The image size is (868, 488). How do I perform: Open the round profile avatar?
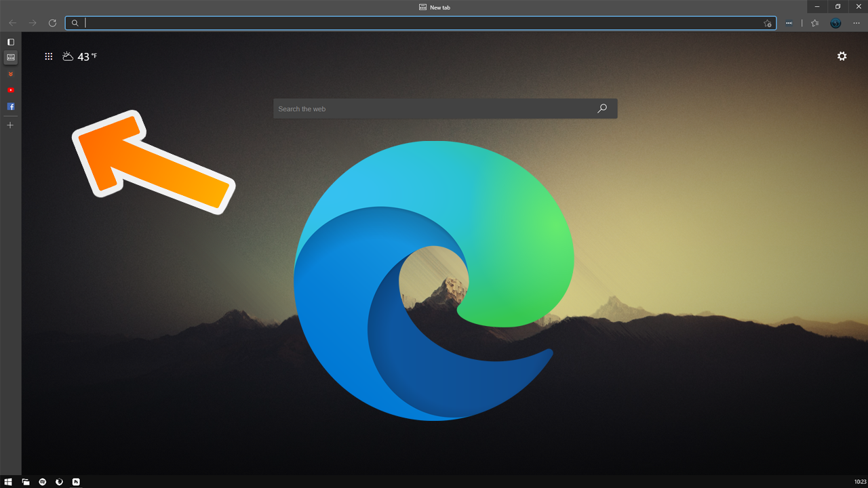tap(835, 23)
